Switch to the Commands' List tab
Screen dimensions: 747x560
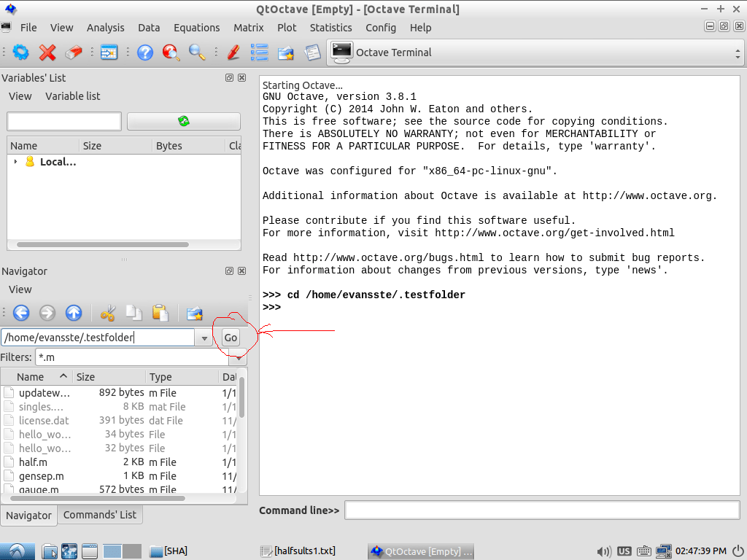(x=100, y=515)
